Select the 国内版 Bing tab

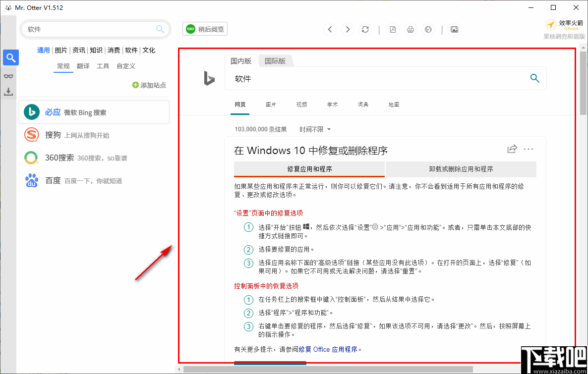click(241, 61)
